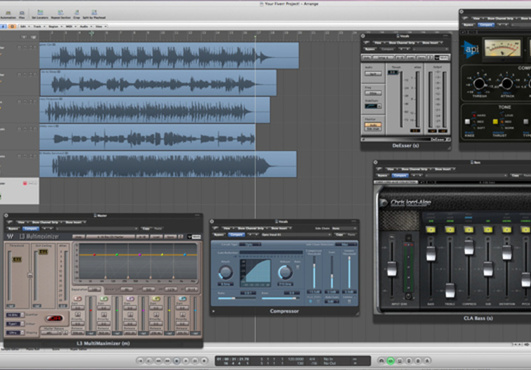Toggle the green lit transport mode button
Screen dimensions: 531x370
coord(390,361)
